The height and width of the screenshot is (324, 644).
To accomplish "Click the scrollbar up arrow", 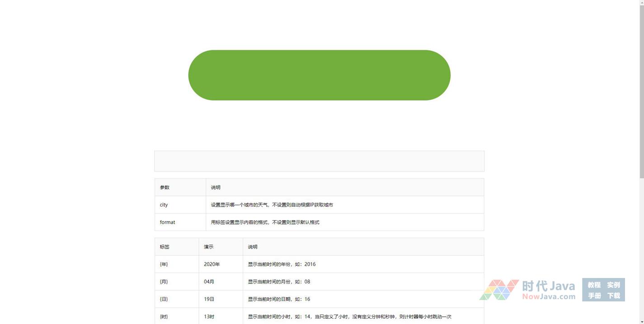I will [641, 3].
